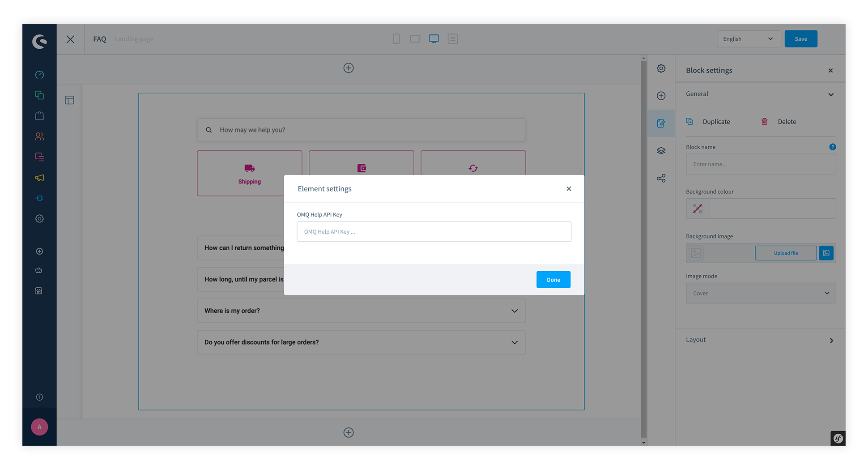Close the Block settings panel
Viewport: 868px width, 470px height.
(x=830, y=70)
